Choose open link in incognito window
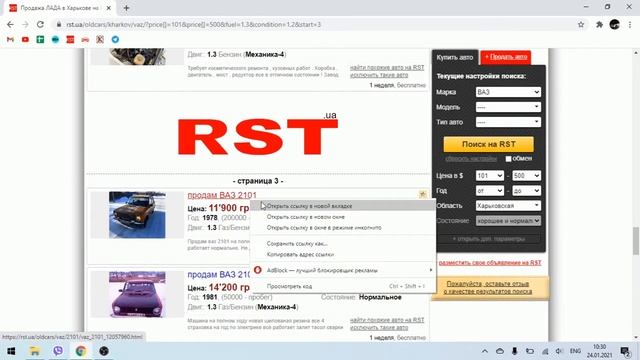 tap(343, 228)
